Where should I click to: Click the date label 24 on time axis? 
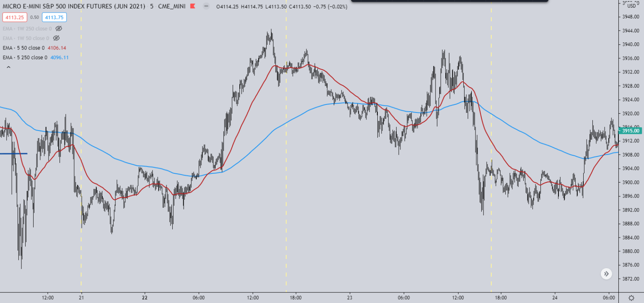tap(555, 298)
